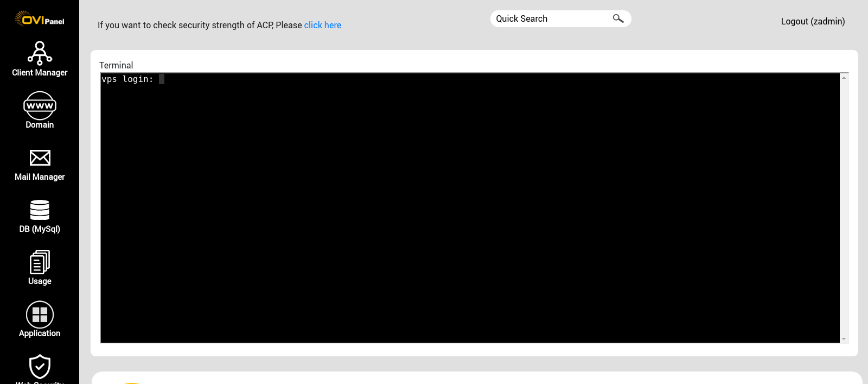Select the Domain menu label
This screenshot has width=868, height=384.
(x=40, y=125)
